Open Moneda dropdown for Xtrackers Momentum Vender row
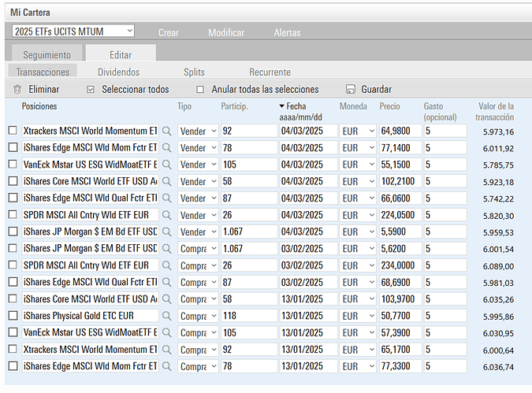 [x=358, y=131]
